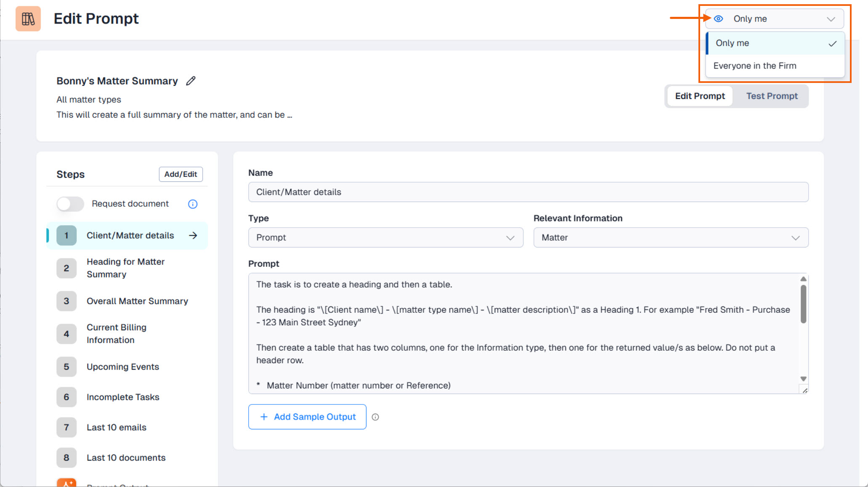Click the Name field containing Client/Matter details

point(528,192)
